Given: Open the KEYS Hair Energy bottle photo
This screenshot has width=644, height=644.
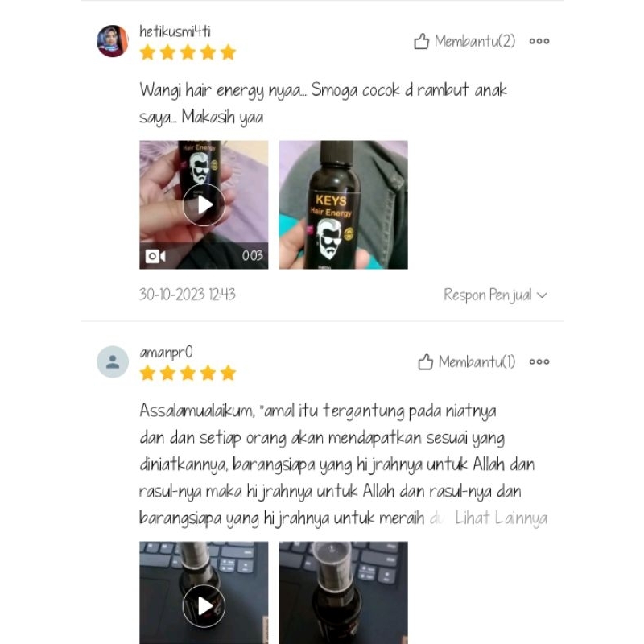Looking at the screenshot, I should tap(344, 204).
